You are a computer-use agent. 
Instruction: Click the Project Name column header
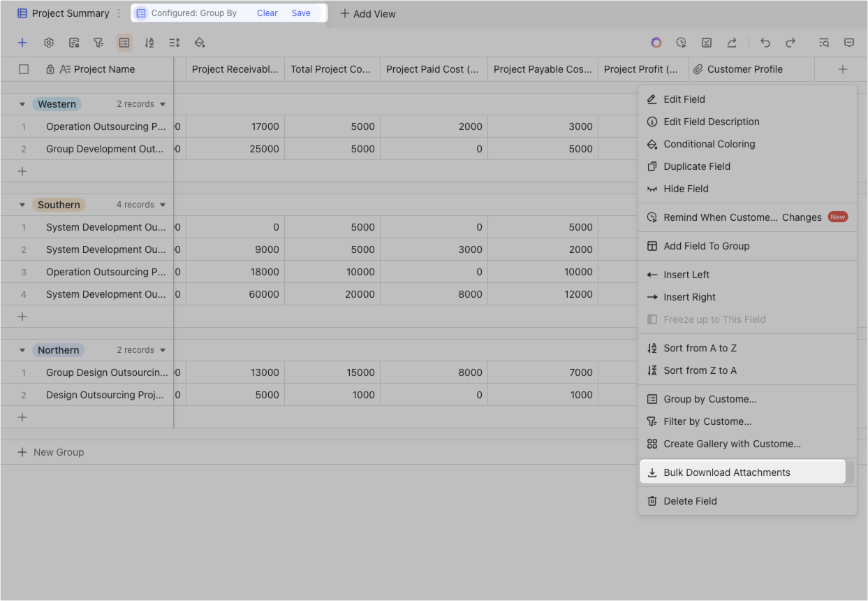pos(105,69)
